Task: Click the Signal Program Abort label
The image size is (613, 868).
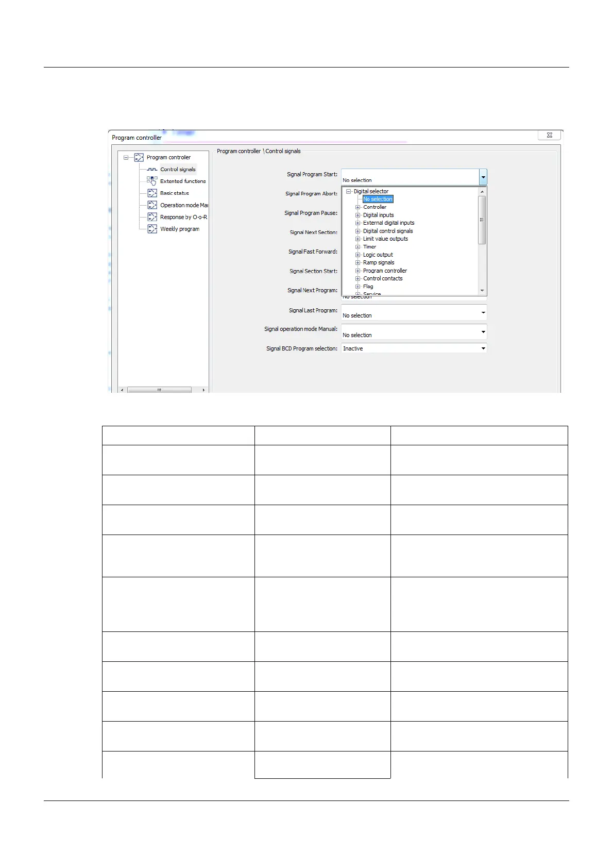Action: pyautogui.click(x=312, y=194)
